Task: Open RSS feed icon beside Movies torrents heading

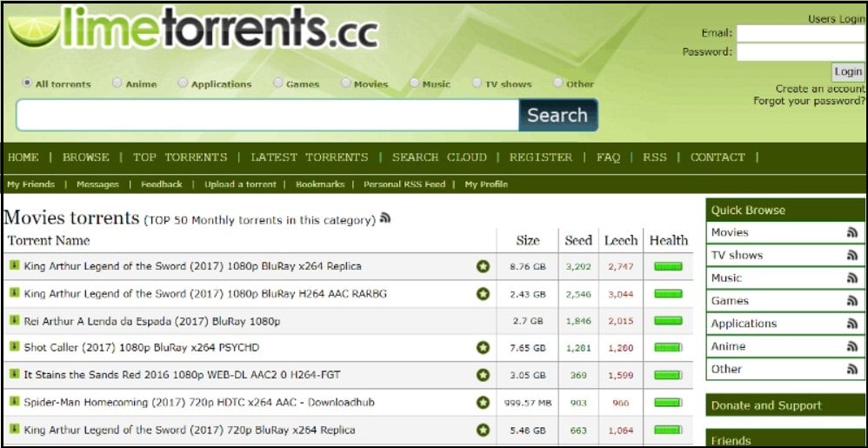Action: pos(385,218)
